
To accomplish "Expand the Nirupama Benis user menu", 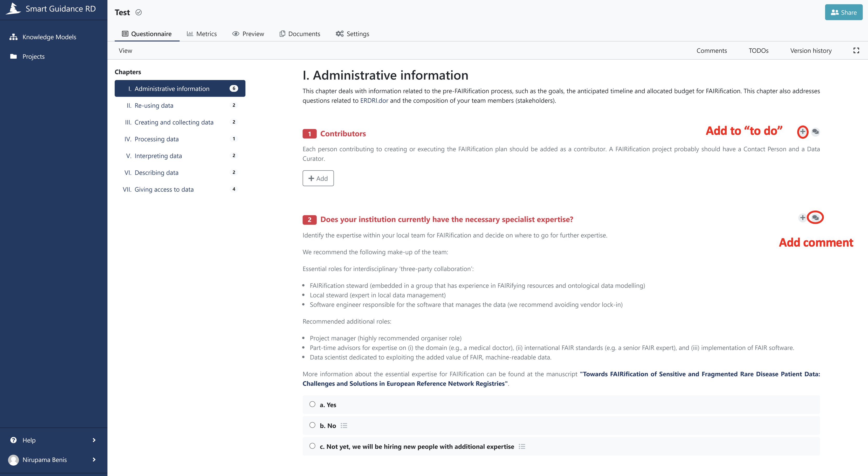I will 94,459.
